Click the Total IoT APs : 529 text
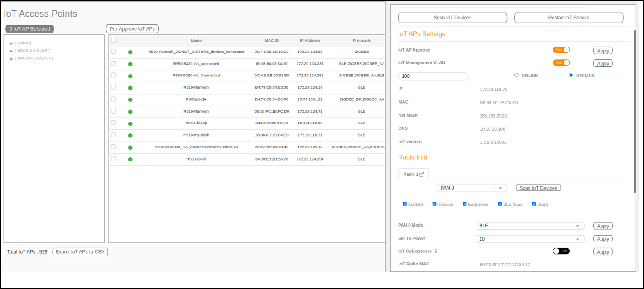 pyautogui.click(x=27, y=252)
